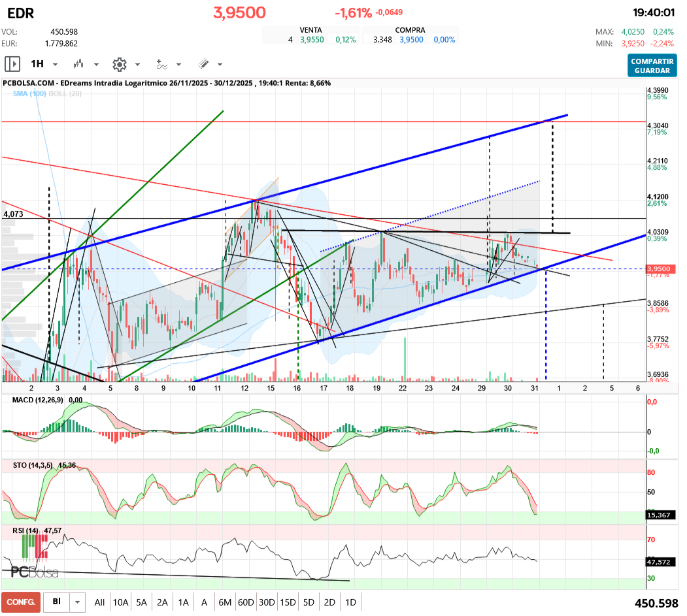Open the candlestick chart type icon

(x=78, y=65)
